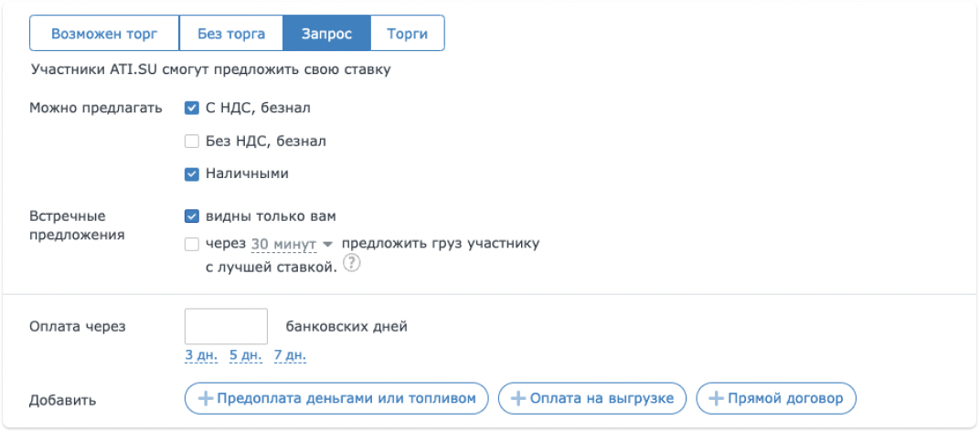This screenshot has width=980, height=432.
Task: Add Прямой договор option
Action: tap(776, 398)
